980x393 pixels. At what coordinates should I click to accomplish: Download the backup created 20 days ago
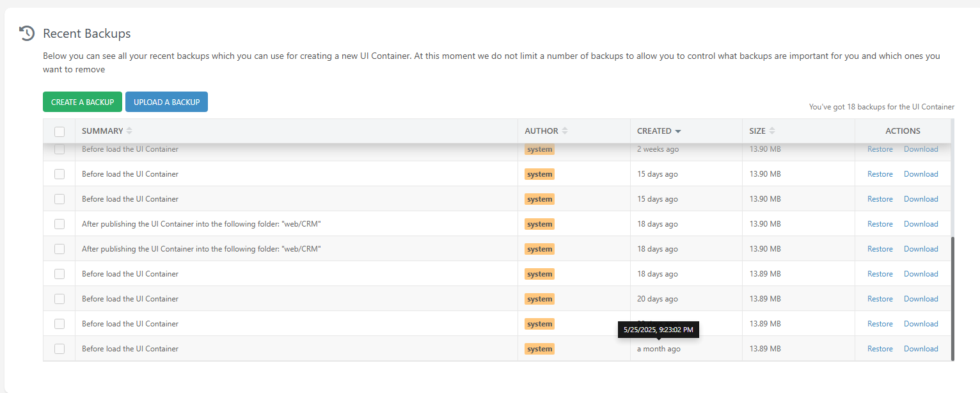coord(921,299)
